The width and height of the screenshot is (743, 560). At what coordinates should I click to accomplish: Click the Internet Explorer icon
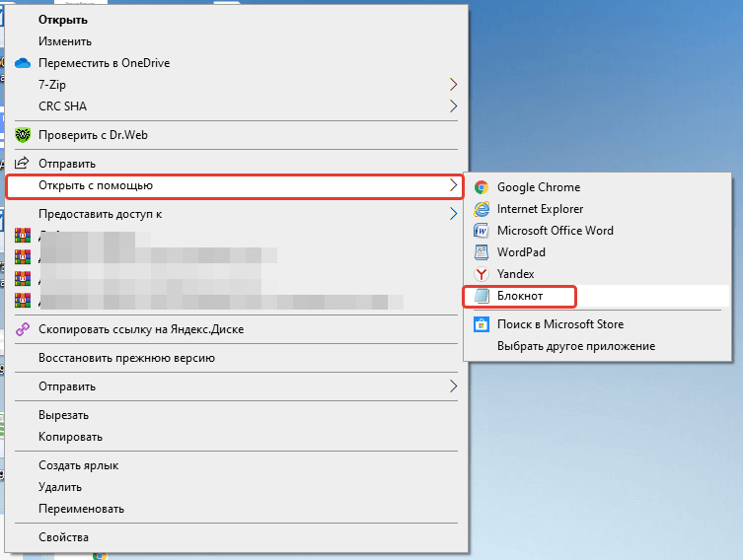pos(482,209)
